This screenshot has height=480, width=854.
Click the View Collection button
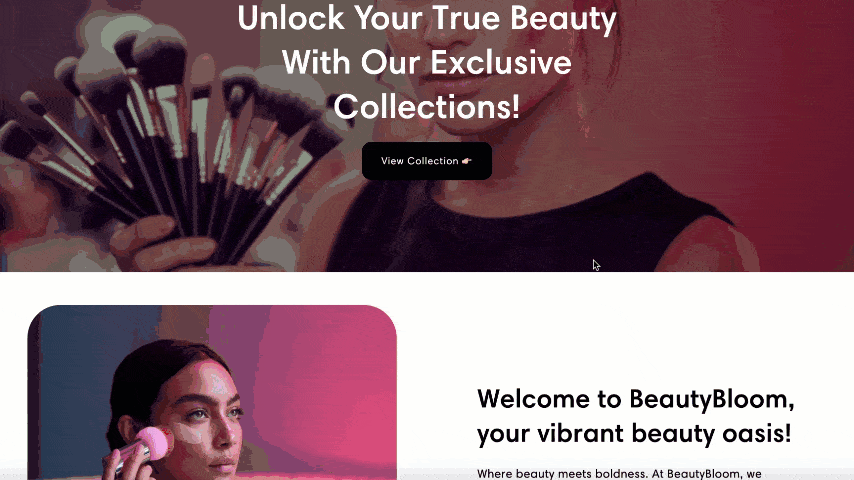click(x=427, y=161)
